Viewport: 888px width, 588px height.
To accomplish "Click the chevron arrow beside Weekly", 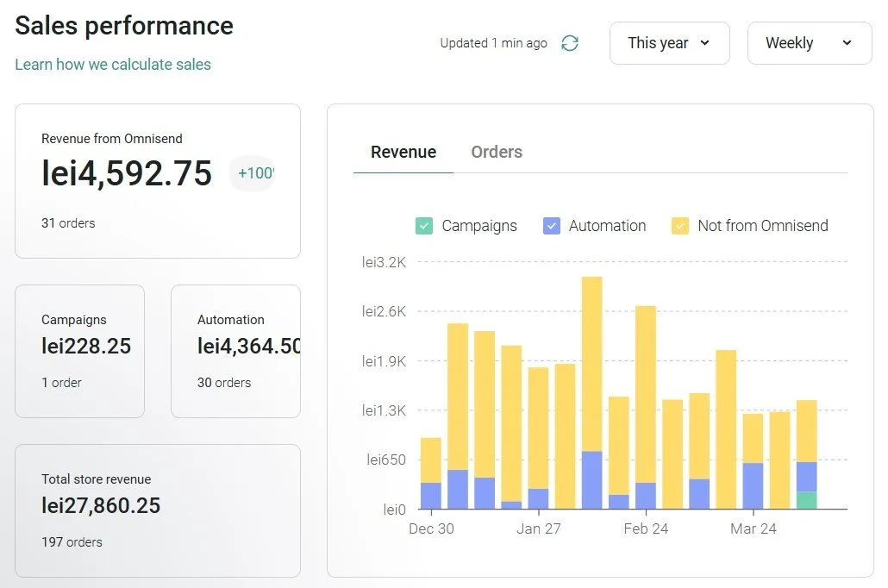I will (846, 43).
